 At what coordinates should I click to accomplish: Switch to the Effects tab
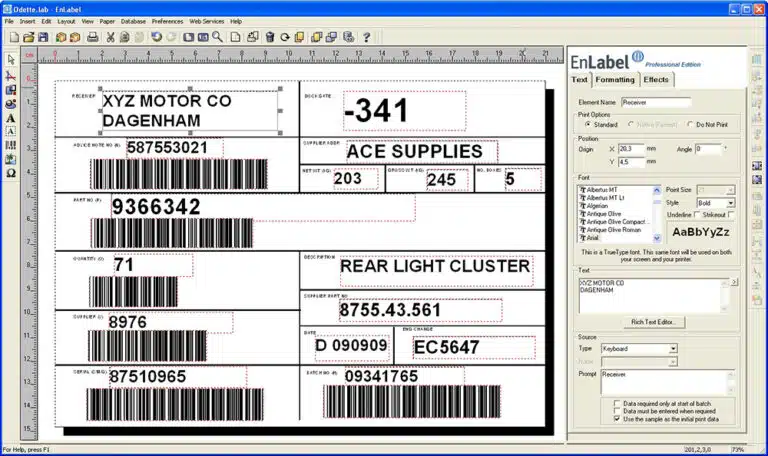tap(656, 80)
